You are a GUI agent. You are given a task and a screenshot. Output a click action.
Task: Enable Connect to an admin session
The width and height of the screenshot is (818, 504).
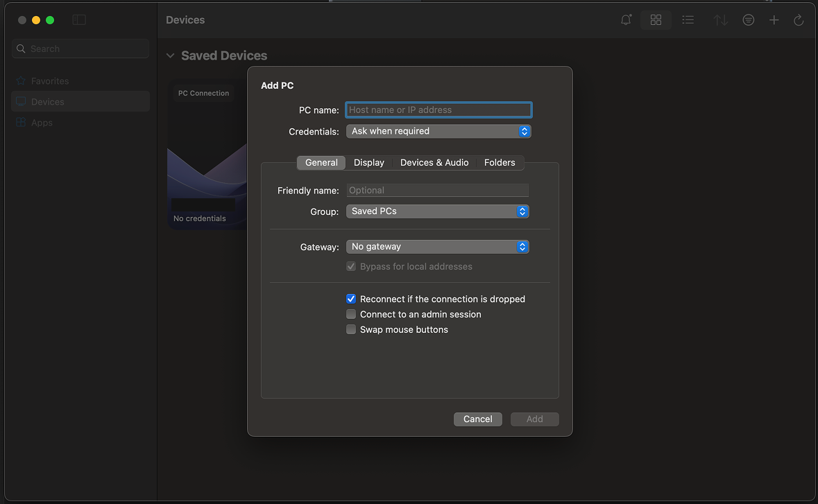click(351, 314)
